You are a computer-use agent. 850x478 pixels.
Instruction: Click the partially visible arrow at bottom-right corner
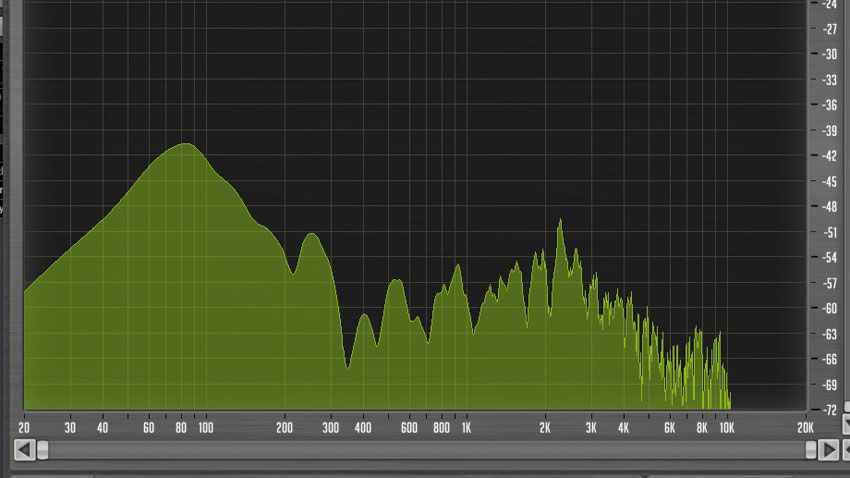(846, 450)
